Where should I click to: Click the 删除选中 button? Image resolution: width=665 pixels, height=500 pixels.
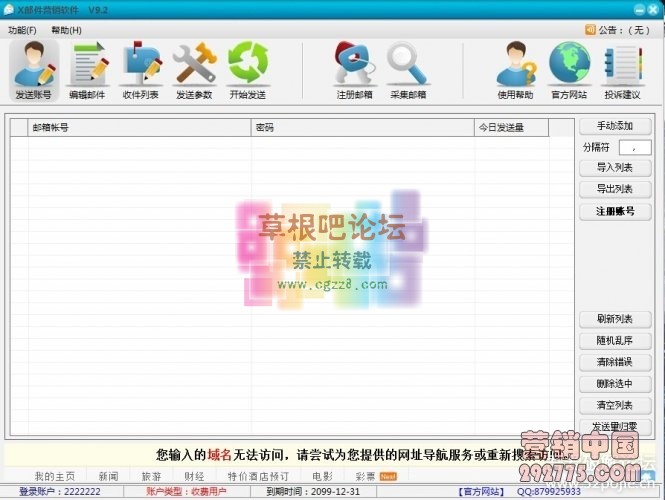click(615, 384)
